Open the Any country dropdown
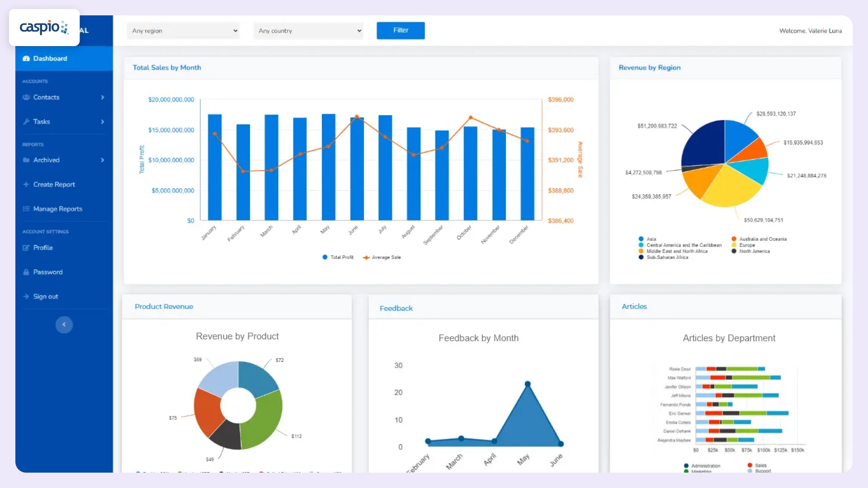 308,31
